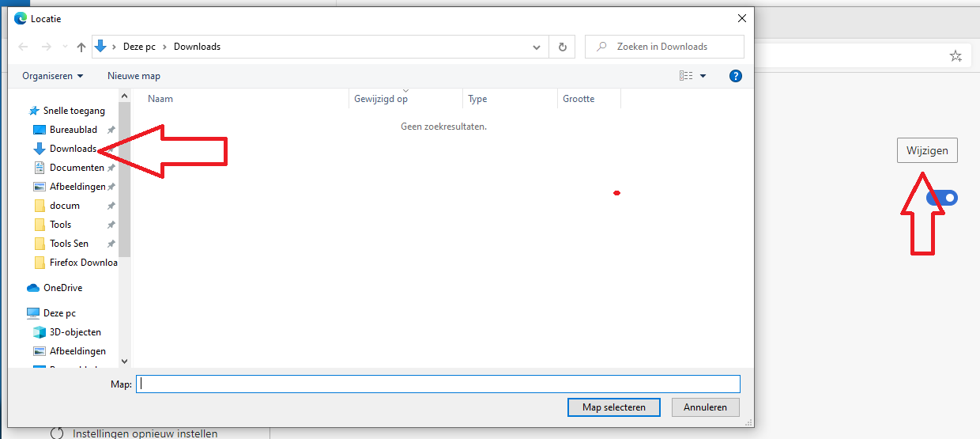Open Downloads in quick access

point(73,149)
